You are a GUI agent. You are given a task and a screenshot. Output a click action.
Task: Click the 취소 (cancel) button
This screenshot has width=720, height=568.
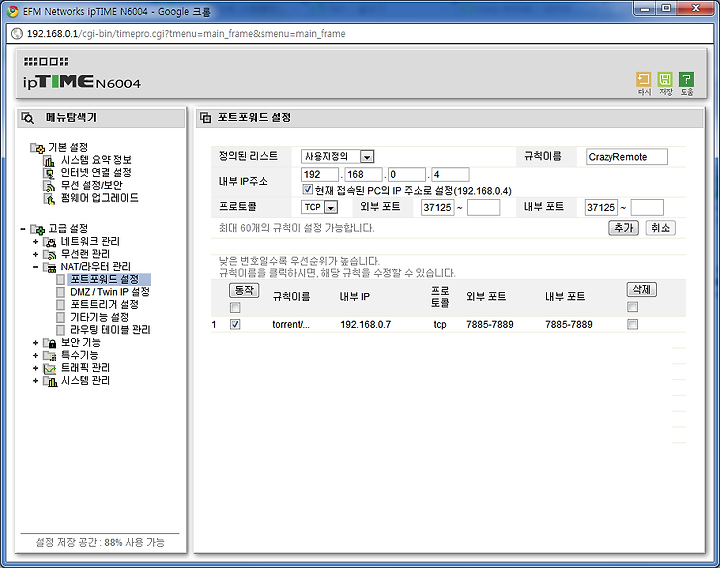tap(660, 228)
